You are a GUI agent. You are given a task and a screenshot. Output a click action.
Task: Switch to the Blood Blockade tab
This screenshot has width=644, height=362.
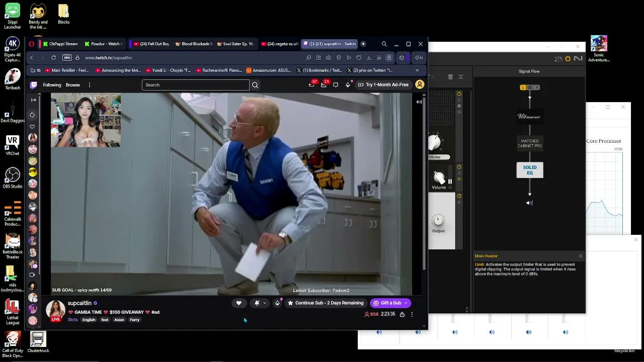click(x=194, y=44)
